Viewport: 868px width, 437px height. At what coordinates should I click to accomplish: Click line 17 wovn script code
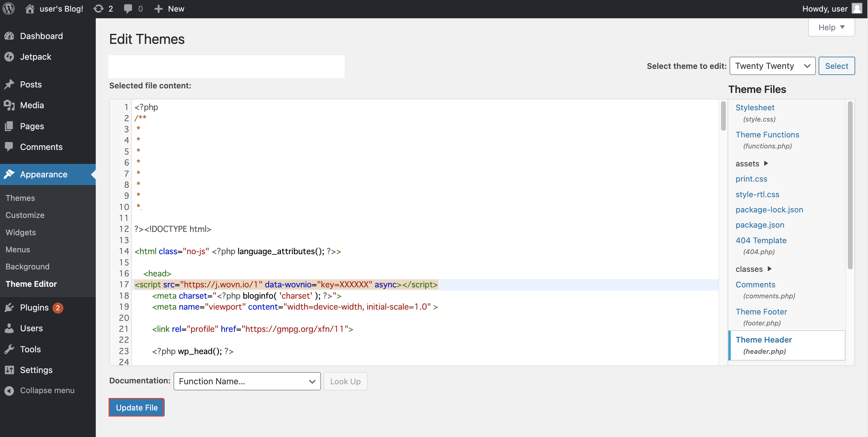pos(286,285)
